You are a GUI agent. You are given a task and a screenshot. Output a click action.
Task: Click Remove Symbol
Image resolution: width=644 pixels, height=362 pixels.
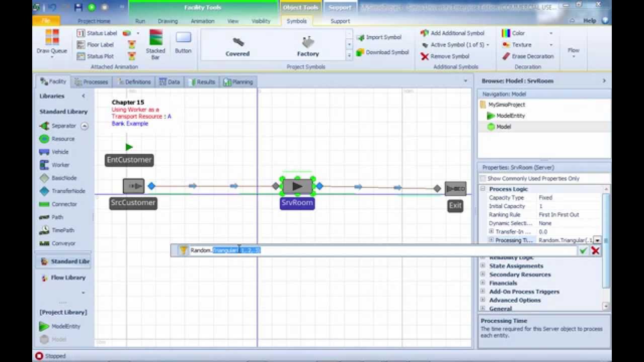(445, 56)
